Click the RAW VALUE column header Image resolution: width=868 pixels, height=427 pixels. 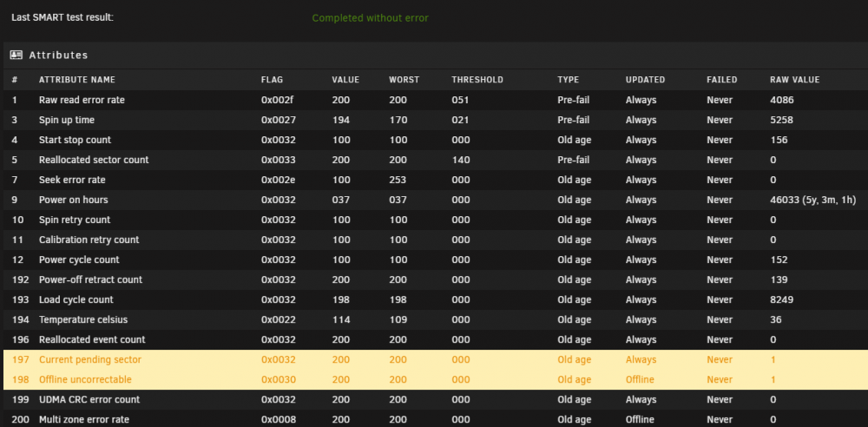tap(794, 80)
